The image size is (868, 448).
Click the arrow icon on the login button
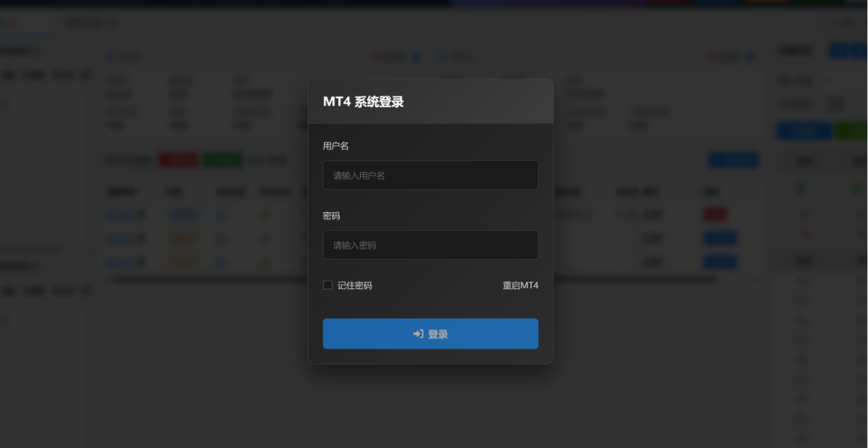pyautogui.click(x=418, y=334)
